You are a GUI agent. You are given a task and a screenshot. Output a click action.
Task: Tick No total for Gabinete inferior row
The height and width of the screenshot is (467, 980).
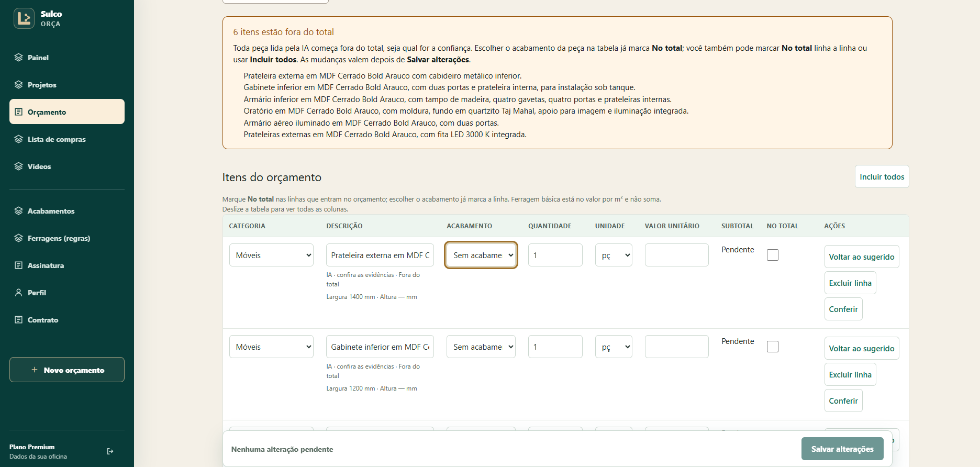click(x=773, y=347)
